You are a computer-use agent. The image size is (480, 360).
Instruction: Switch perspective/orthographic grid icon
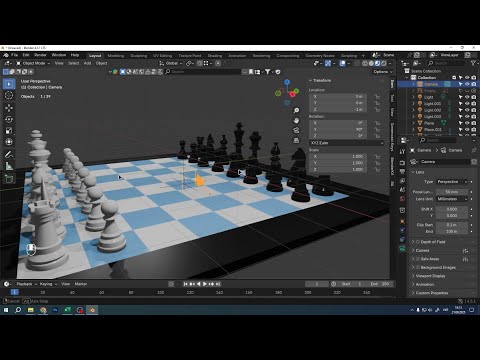(296, 140)
